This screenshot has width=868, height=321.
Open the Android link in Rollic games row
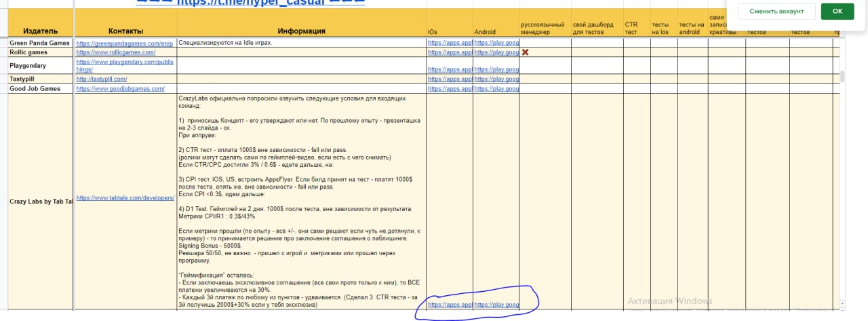click(496, 52)
